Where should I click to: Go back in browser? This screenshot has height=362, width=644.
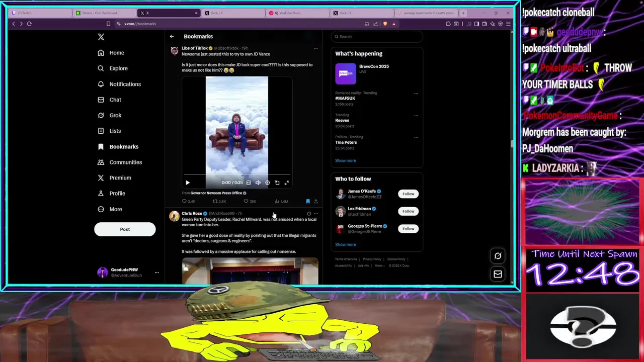click(x=14, y=24)
